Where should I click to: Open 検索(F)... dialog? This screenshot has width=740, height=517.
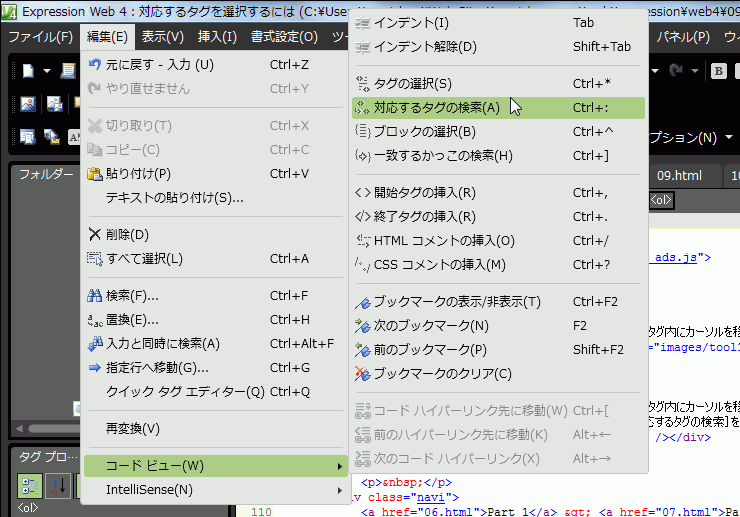pyautogui.click(x=215, y=296)
